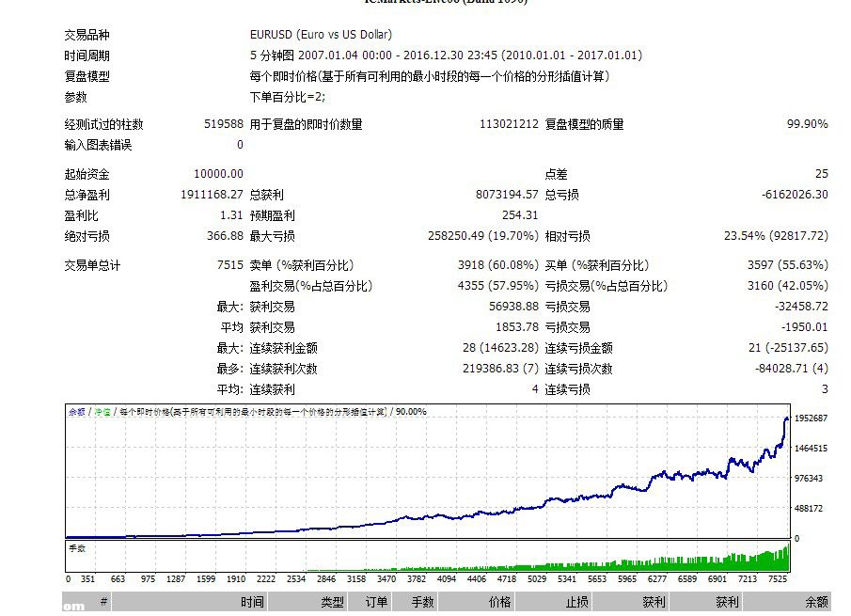
Task: Click the average loss trade value -1950.01
Action: coord(805,327)
